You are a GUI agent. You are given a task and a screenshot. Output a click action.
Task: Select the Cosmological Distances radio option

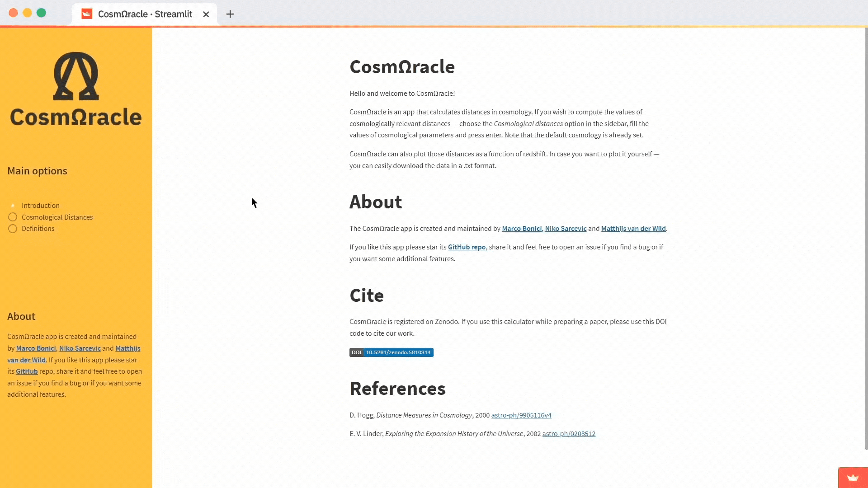13,217
